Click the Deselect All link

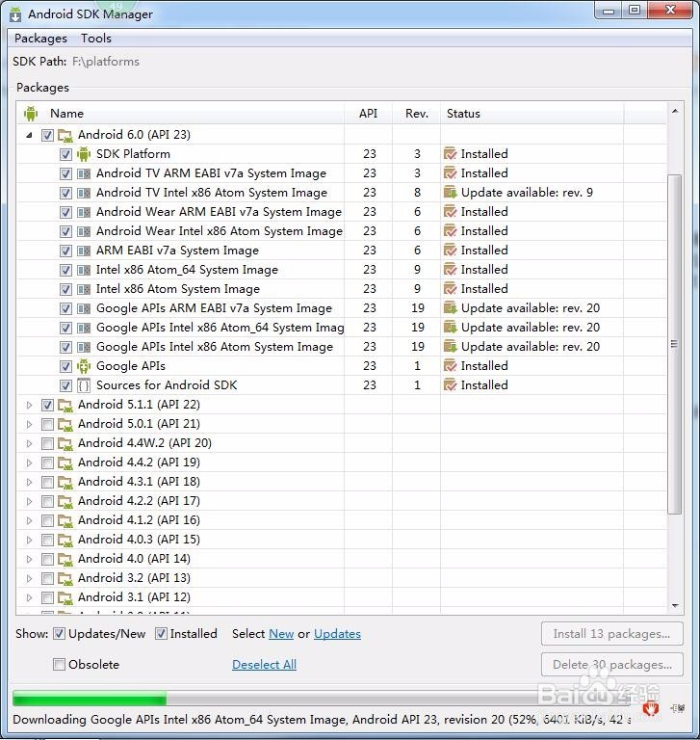coord(264,665)
